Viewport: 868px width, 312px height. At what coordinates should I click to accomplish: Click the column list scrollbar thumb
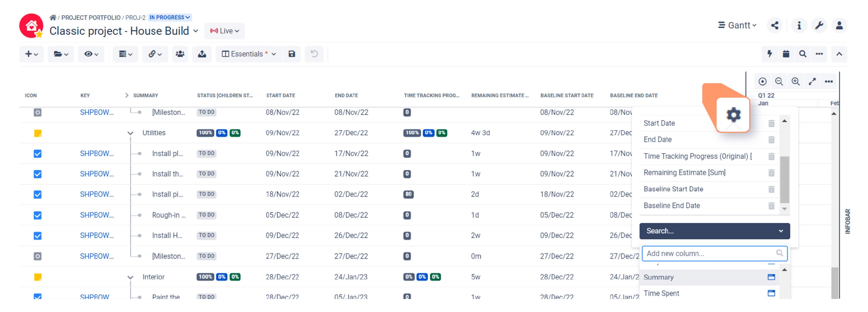click(x=785, y=180)
